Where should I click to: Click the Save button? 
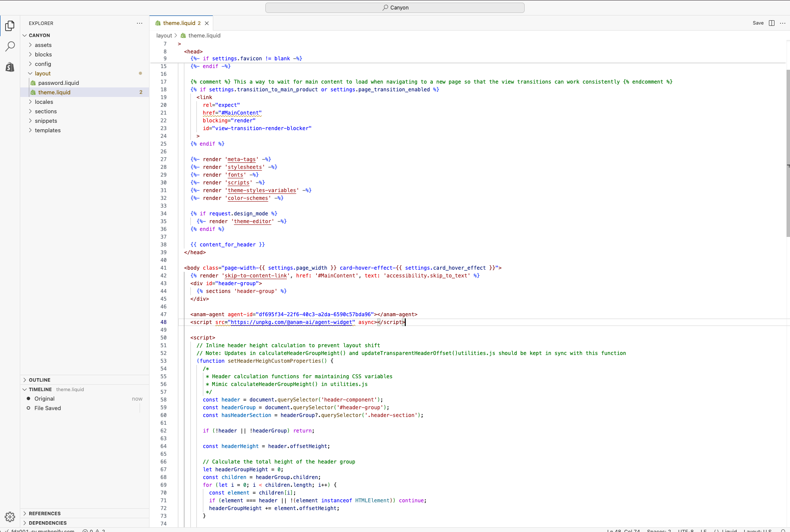(x=758, y=23)
